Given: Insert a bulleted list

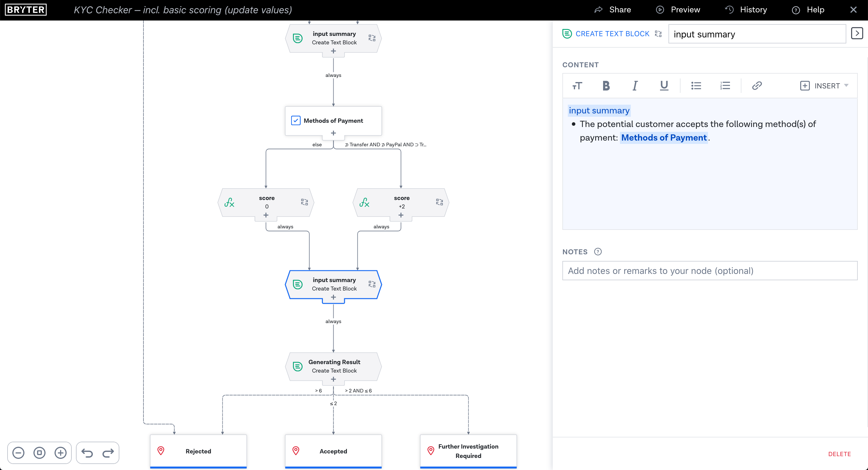Looking at the screenshot, I should (x=696, y=86).
